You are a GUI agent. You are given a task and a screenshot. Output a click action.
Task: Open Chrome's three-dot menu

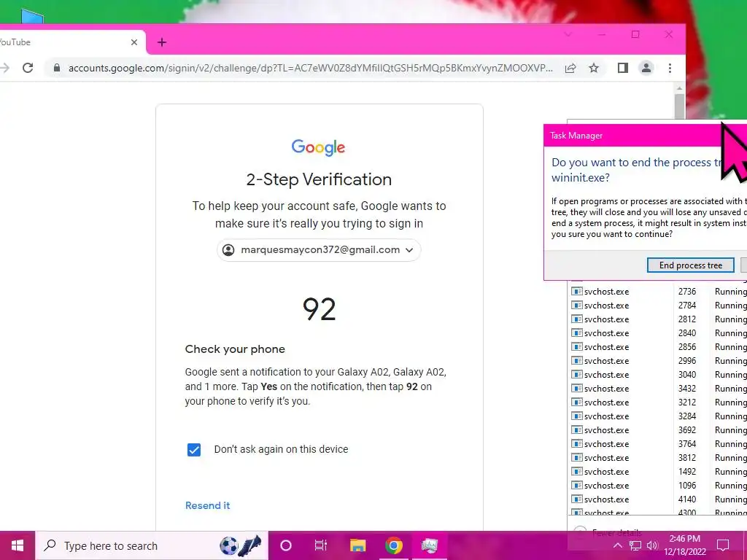coord(670,68)
